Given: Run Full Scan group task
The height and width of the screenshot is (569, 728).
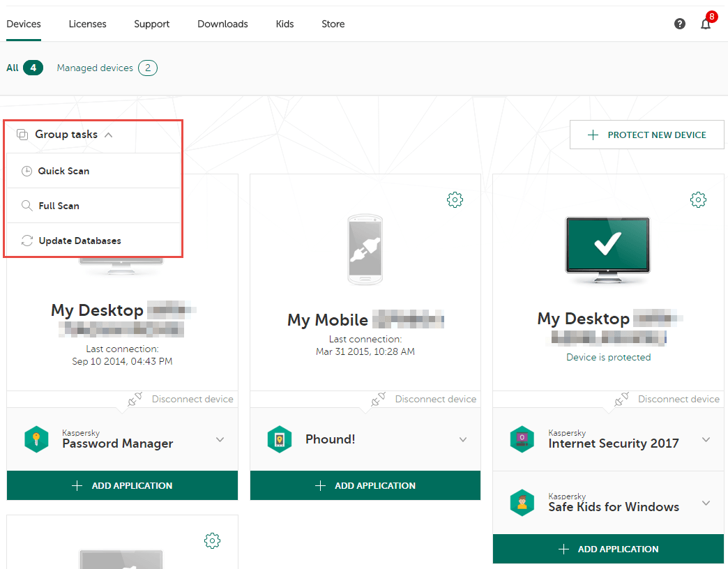Looking at the screenshot, I should (93, 206).
